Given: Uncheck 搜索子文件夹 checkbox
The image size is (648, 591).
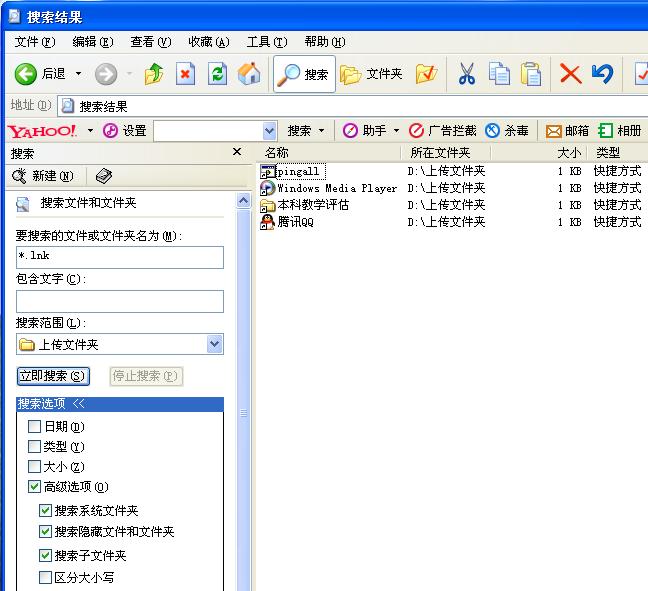Looking at the screenshot, I should click(45, 555).
